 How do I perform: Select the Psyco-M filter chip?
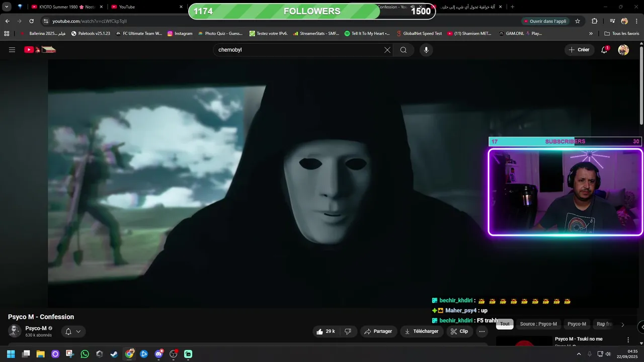pos(577,324)
